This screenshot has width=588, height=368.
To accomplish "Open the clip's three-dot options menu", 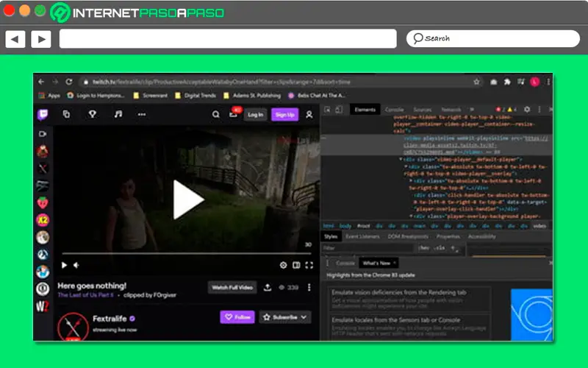I will pyautogui.click(x=309, y=287).
